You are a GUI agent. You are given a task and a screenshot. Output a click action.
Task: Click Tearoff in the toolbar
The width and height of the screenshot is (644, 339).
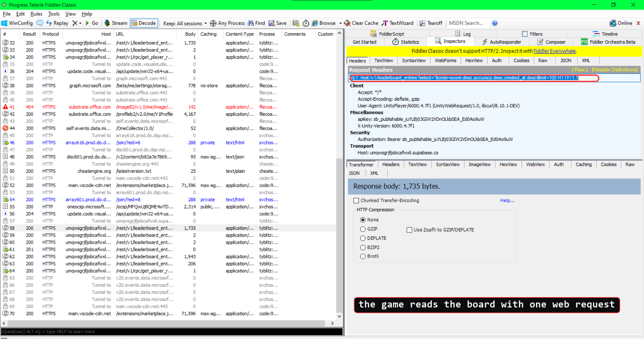pyautogui.click(x=431, y=23)
